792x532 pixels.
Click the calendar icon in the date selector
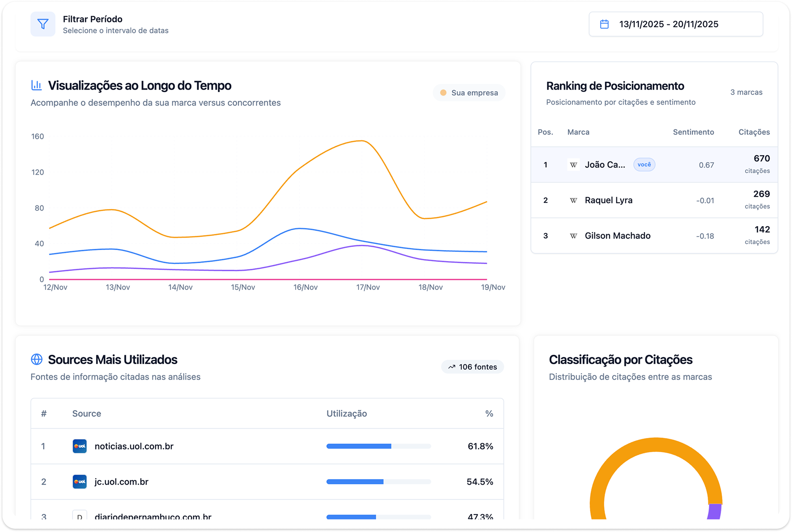pyautogui.click(x=605, y=24)
